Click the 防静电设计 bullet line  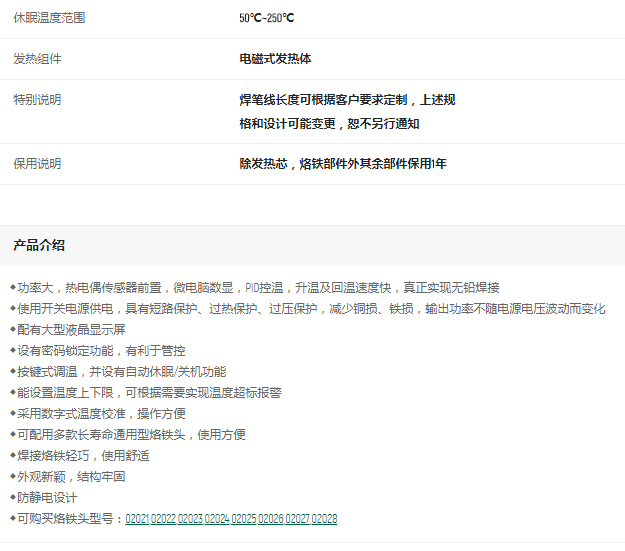(x=47, y=497)
